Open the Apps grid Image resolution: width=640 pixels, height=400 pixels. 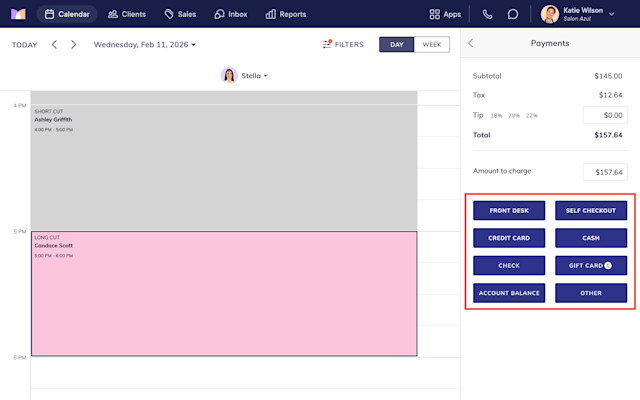point(445,14)
